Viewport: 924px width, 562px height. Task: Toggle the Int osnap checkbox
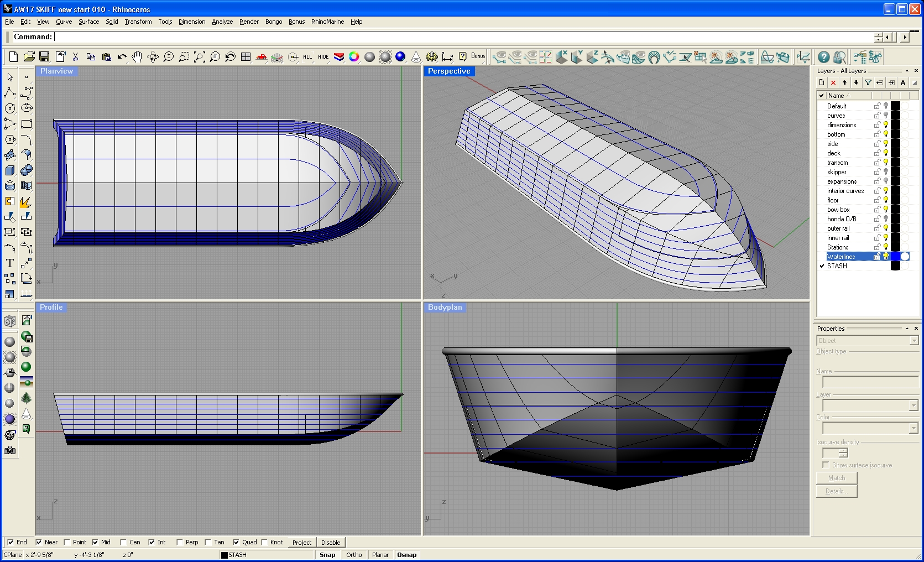coord(152,542)
